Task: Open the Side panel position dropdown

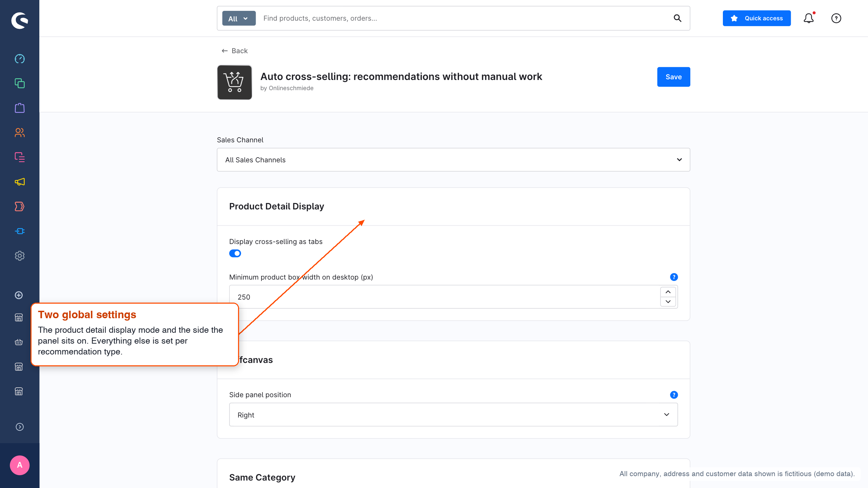Action: (x=453, y=414)
